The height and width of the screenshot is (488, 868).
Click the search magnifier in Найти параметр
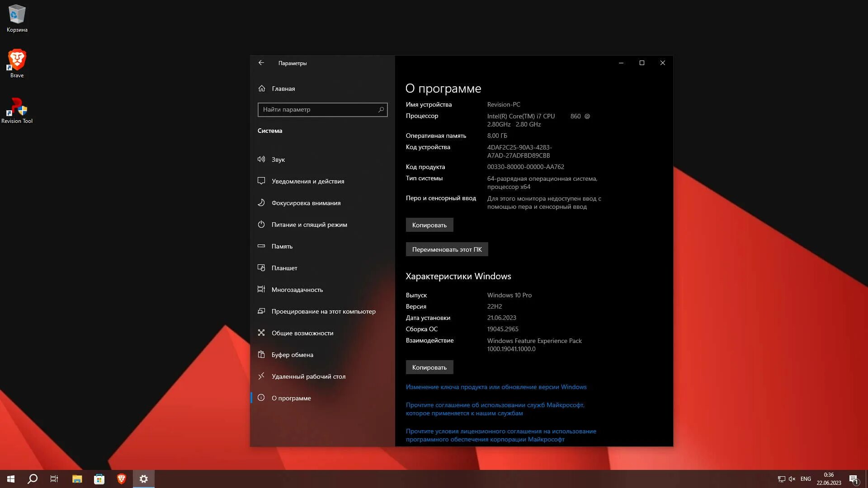point(381,110)
